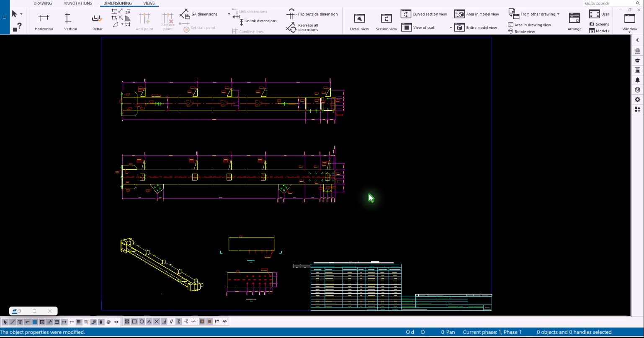
Task: Create Entire model view
Action: coord(476,28)
